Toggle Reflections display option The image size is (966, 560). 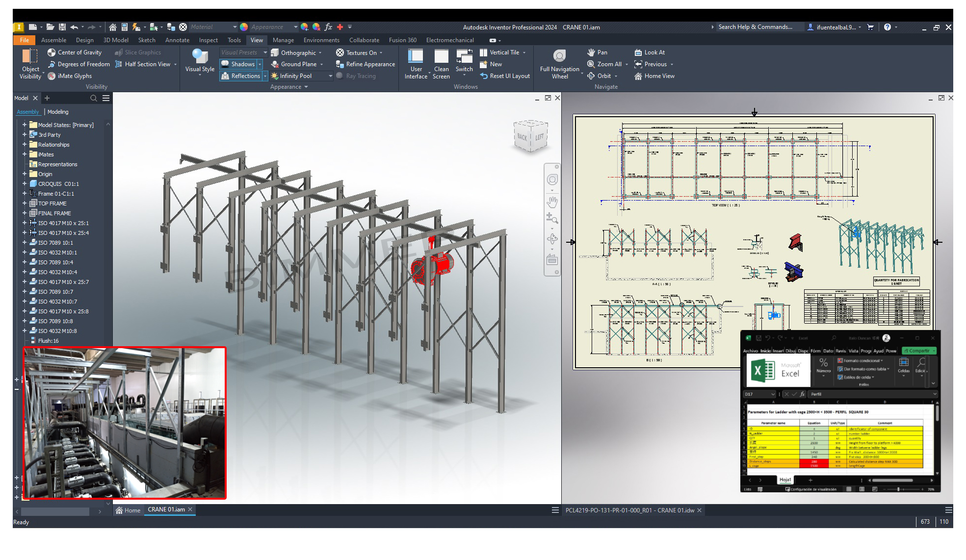coord(240,76)
